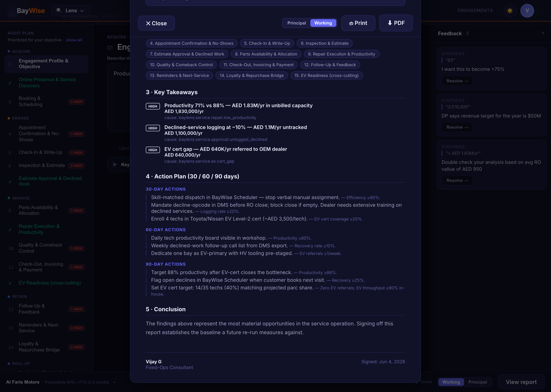551x392 pixels.
Task: Click checkmark icon beside Online Presence
Action: tap(10, 83)
